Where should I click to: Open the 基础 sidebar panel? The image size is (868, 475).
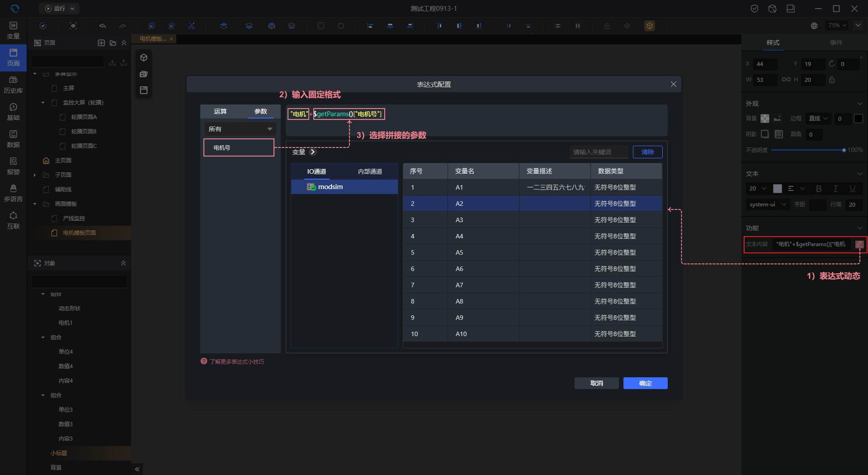tap(13, 112)
